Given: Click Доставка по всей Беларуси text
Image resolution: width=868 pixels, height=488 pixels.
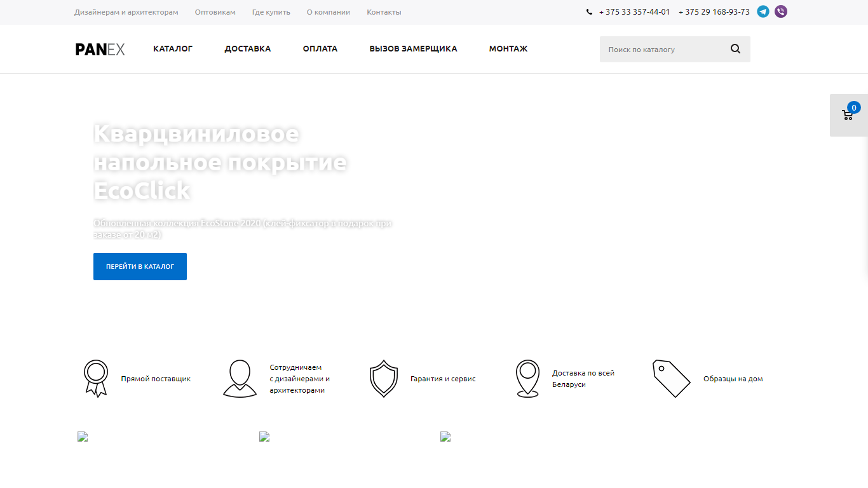Looking at the screenshot, I should (x=583, y=379).
